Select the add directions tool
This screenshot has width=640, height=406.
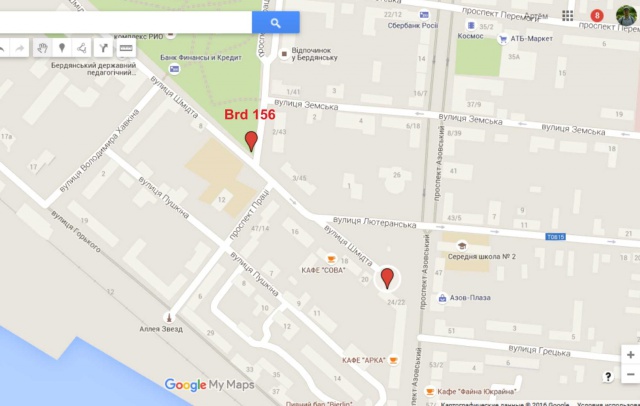tap(103, 48)
